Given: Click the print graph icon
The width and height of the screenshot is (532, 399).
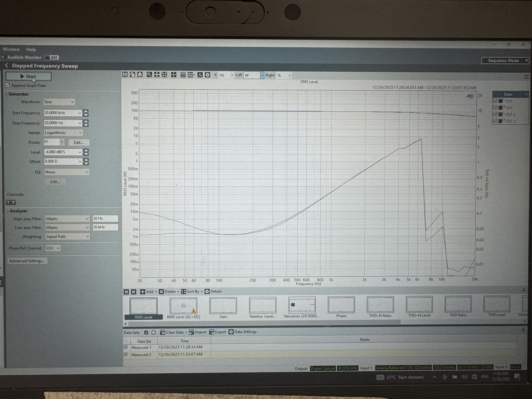Looking at the screenshot, I should click(140, 75).
